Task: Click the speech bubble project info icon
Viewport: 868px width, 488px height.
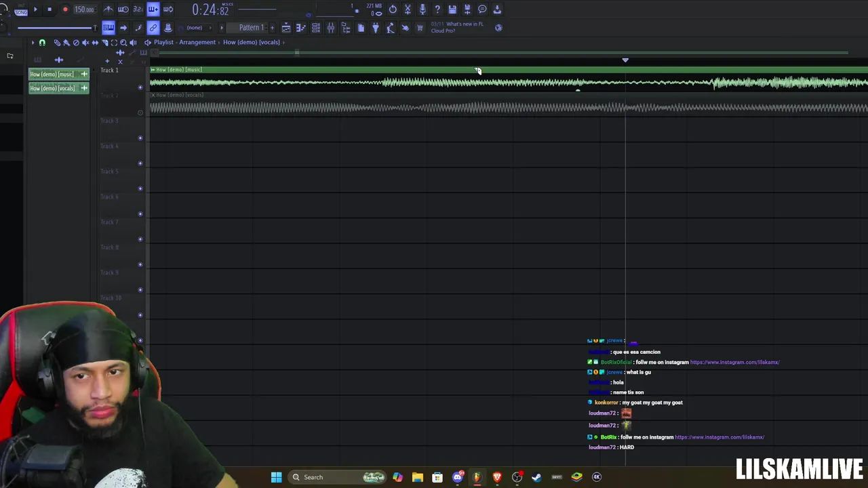Action: pyautogui.click(x=482, y=9)
